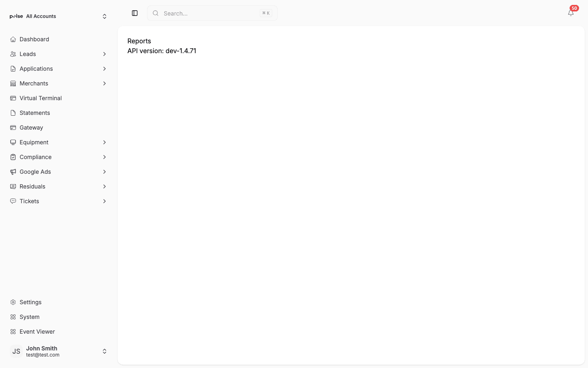This screenshot has width=588, height=368.
Task: Expand the Merchants submenu chevron
Action: 105,83
